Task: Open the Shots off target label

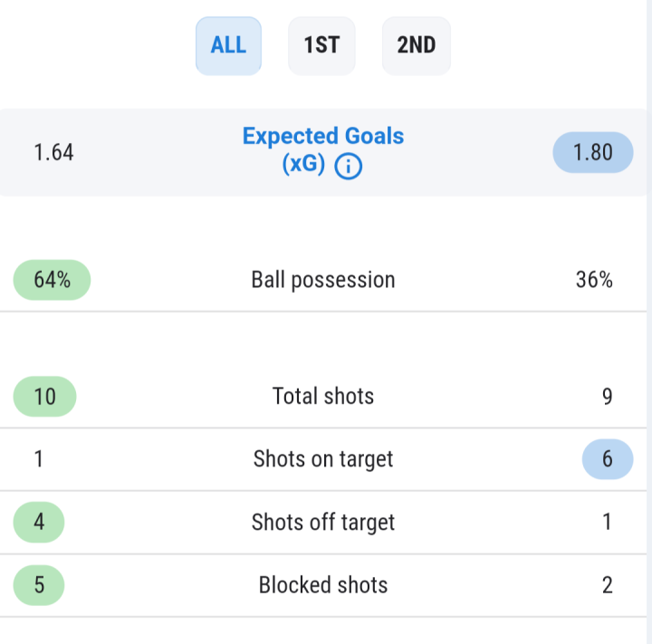Action: (x=323, y=523)
